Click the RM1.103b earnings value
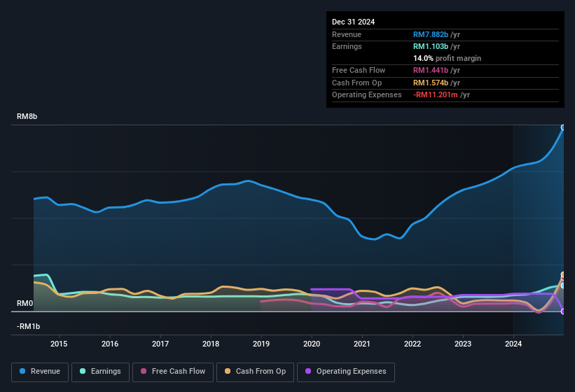The image size is (575, 392). pos(431,46)
